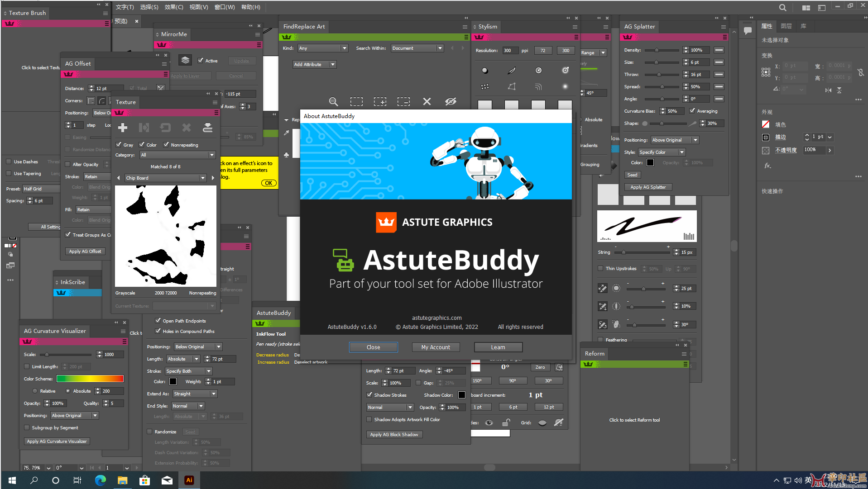Open the 效果(C) menu
Screen dimensions: 868x489
click(174, 7)
